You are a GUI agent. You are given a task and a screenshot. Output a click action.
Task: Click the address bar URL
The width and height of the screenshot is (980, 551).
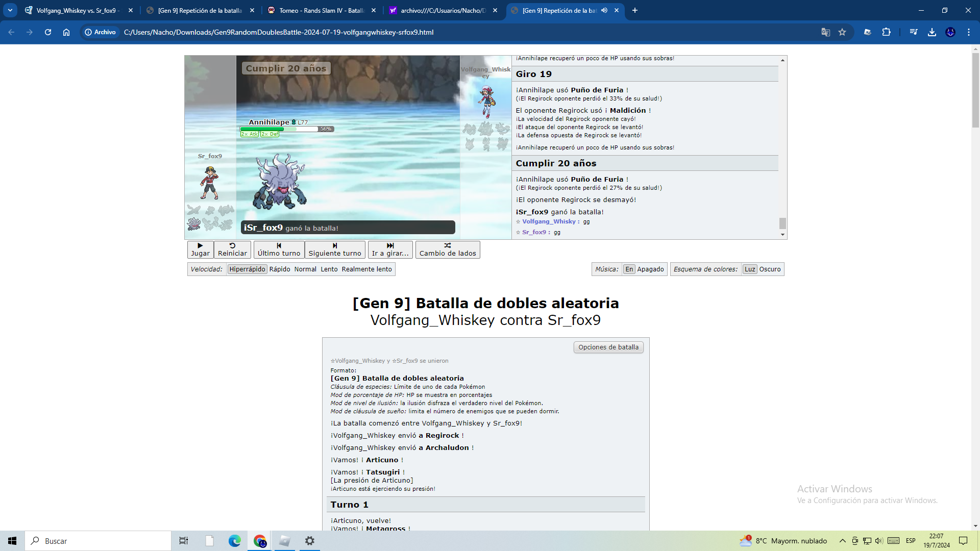pos(279,32)
